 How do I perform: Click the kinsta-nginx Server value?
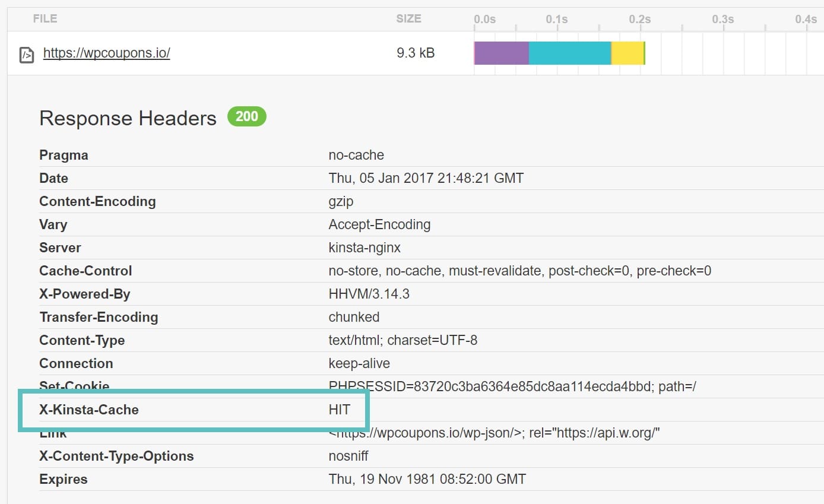tap(364, 248)
